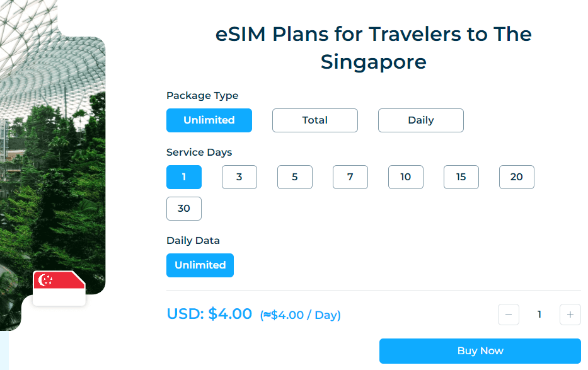
Task: Choose 20 service days
Action: (517, 177)
